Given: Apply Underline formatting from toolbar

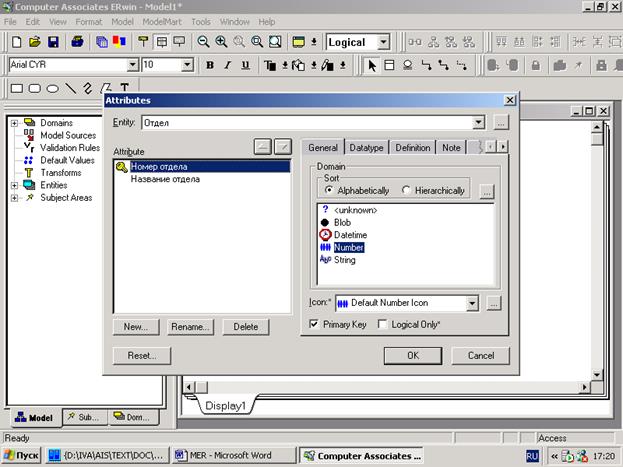Looking at the screenshot, I should tap(246, 65).
